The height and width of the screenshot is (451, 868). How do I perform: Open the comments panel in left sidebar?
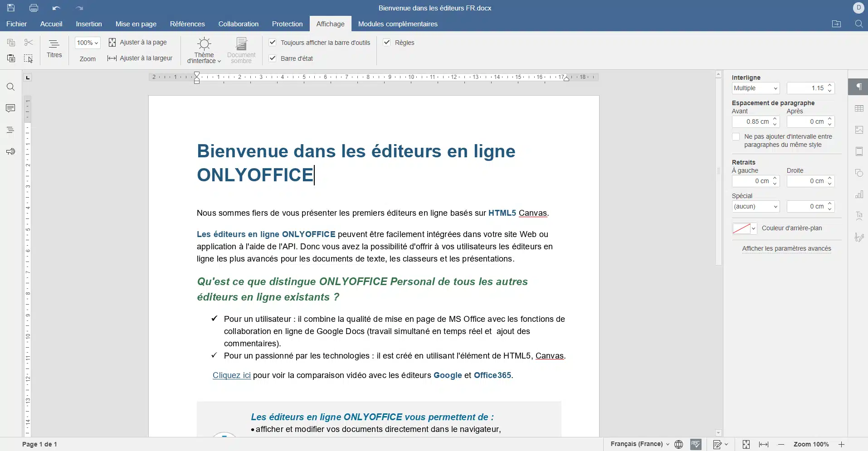tap(10, 108)
